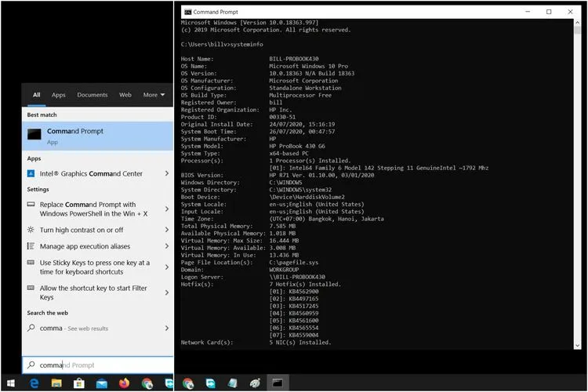Click the list icon for app execution aliases
Screen dimensions: 588x392
[31, 246]
